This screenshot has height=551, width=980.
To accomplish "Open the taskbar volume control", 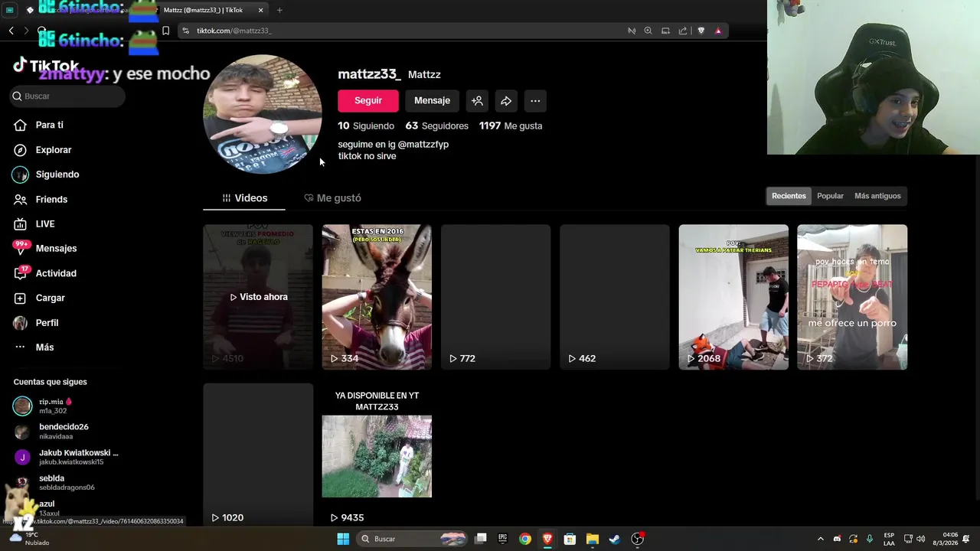I will pyautogui.click(x=921, y=539).
